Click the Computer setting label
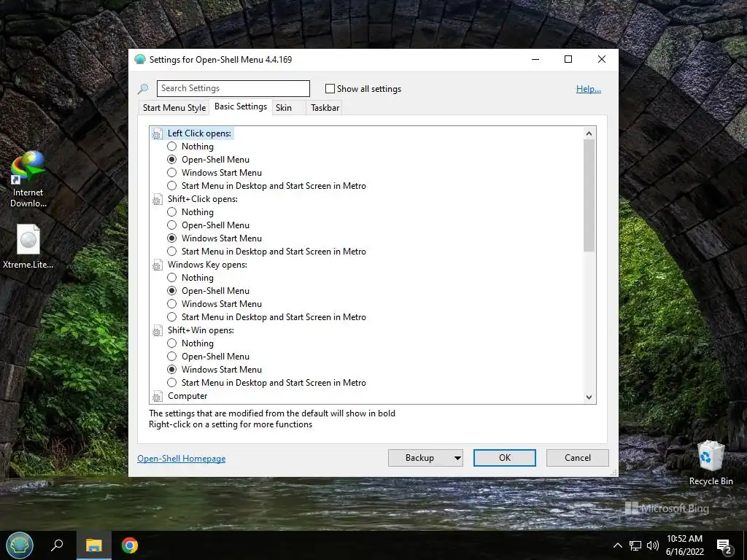The image size is (747, 560). 187,396
